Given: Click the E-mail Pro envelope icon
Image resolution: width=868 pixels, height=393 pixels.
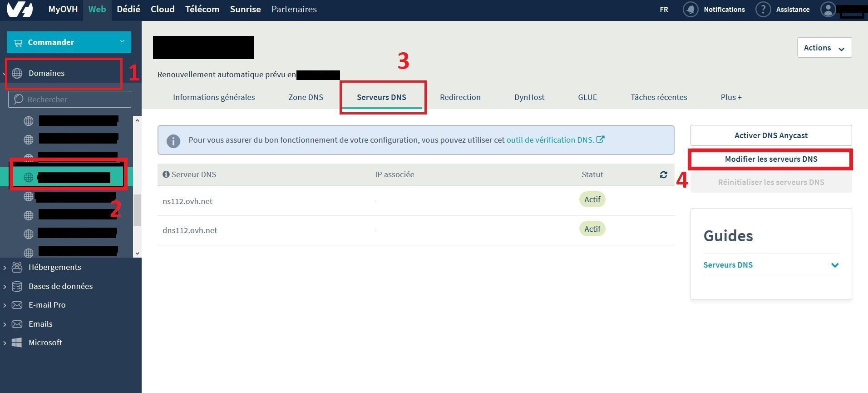Looking at the screenshot, I should click(17, 305).
